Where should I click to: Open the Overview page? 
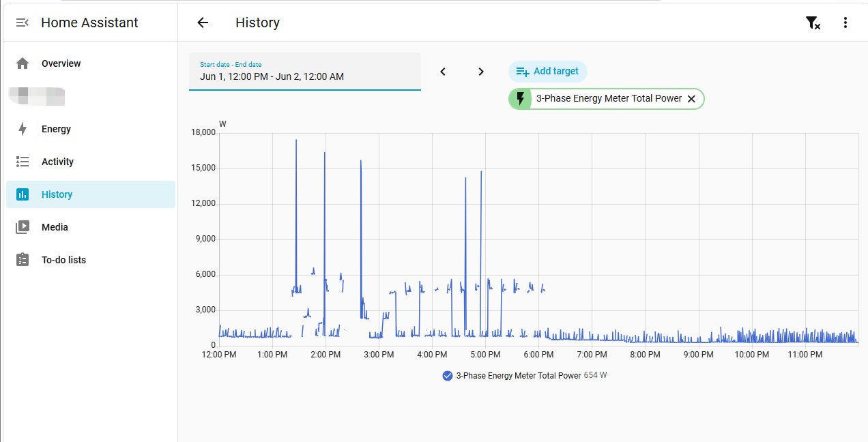click(91, 63)
